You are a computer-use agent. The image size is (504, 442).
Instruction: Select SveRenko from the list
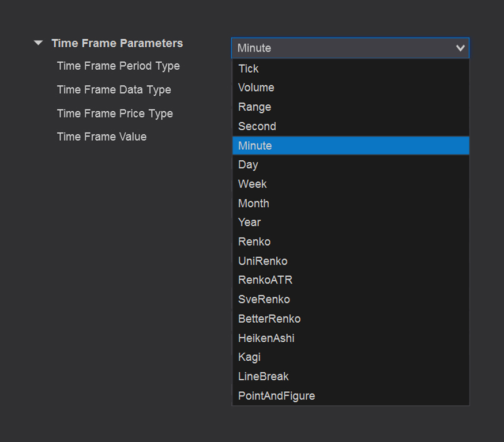click(264, 300)
